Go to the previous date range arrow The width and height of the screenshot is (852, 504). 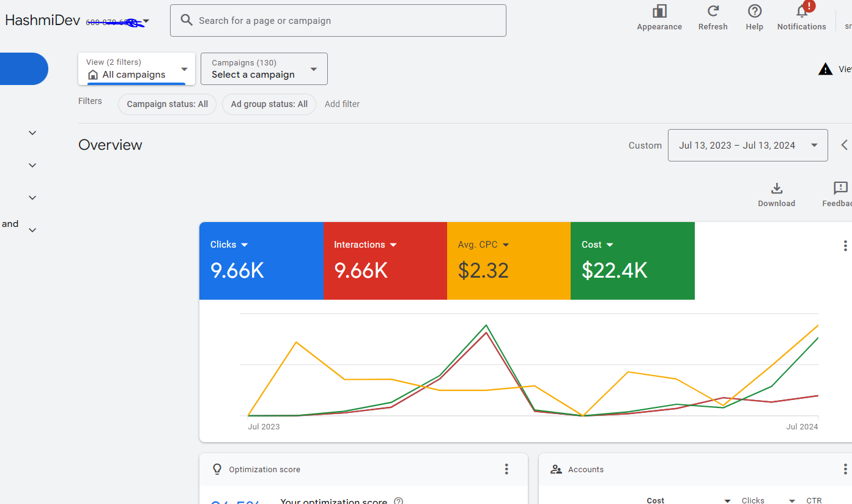pyautogui.click(x=844, y=145)
